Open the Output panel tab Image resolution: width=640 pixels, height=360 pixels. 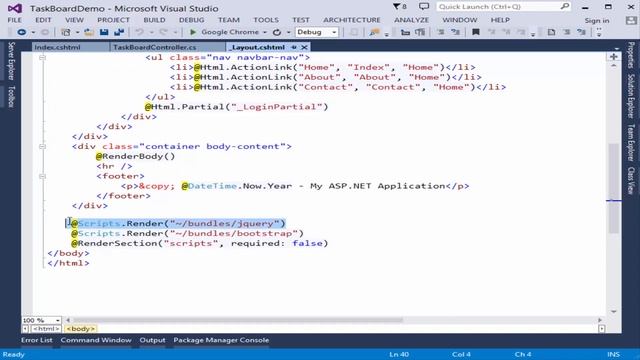pyautogui.click(x=153, y=340)
